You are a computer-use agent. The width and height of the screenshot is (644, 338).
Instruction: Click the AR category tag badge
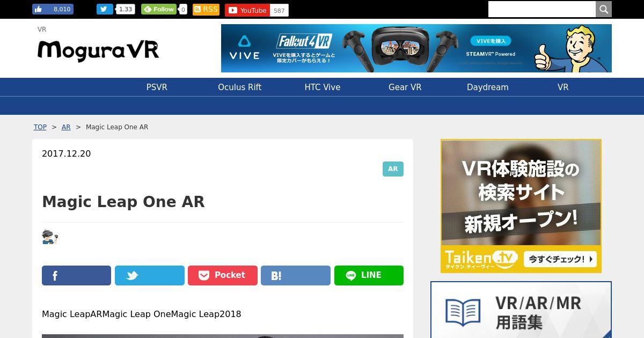(393, 169)
